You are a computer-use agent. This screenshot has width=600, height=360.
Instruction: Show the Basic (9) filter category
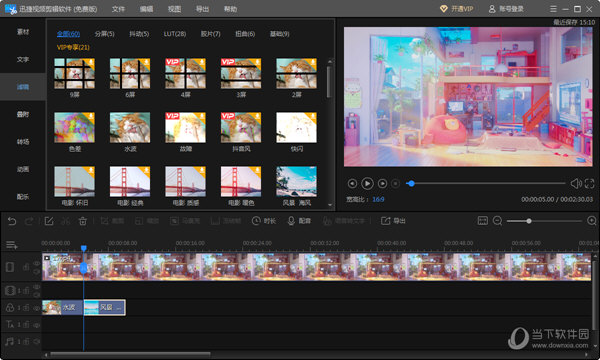279,34
